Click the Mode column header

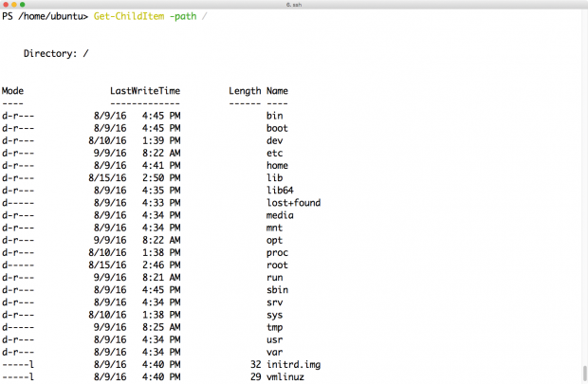(x=12, y=91)
